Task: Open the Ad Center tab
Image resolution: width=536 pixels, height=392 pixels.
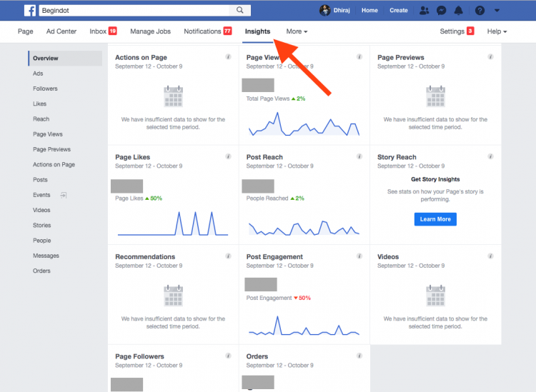Action: [x=61, y=31]
